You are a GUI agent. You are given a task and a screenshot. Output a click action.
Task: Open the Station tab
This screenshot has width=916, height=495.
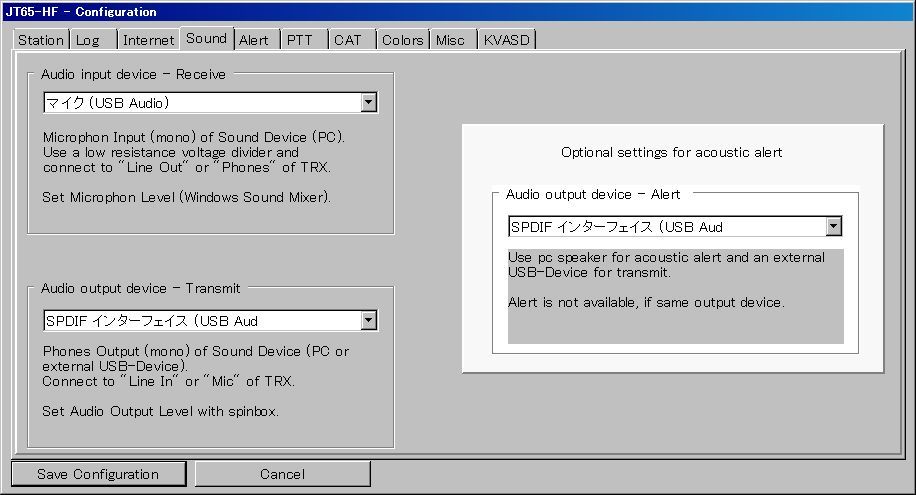41,40
